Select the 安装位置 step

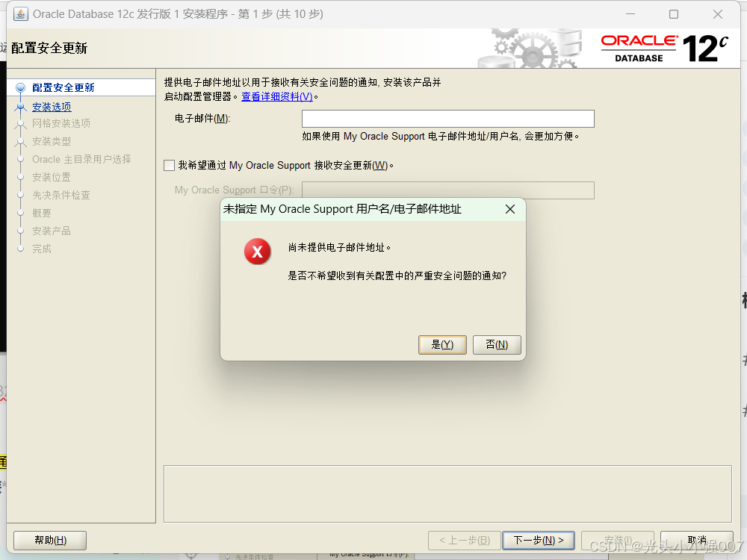[x=52, y=177]
